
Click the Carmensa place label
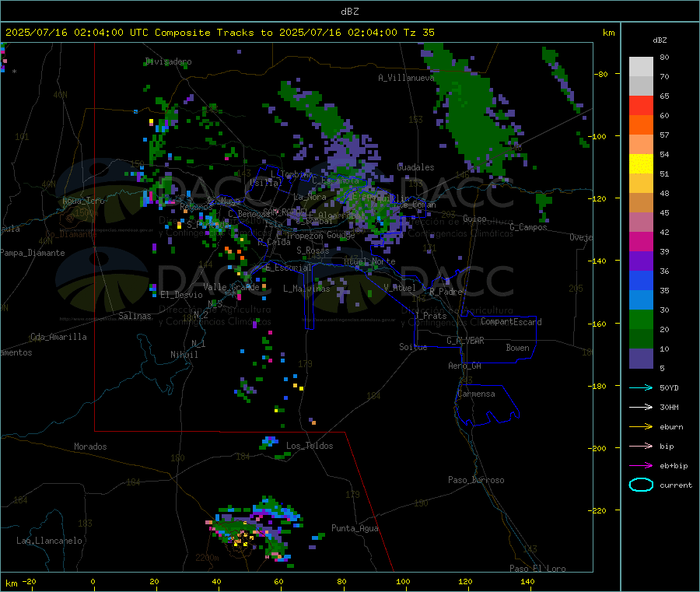pyautogui.click(x=476, y=394)
